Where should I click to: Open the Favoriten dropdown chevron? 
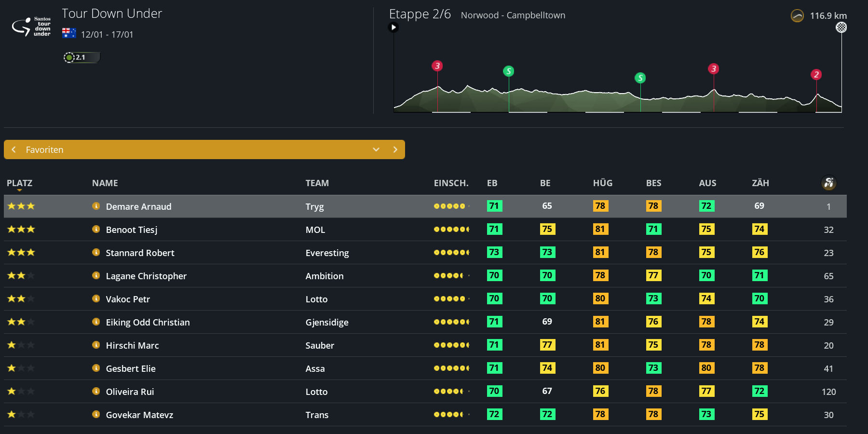[x=376, y=149]
